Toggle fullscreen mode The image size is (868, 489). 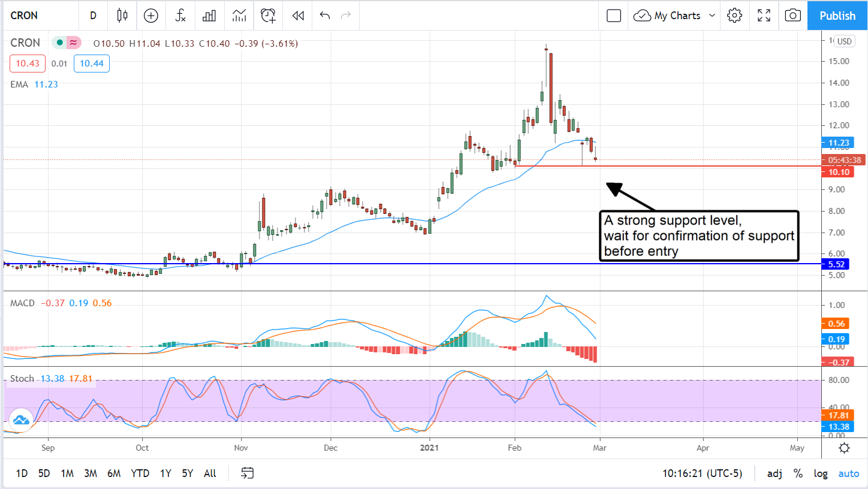pyautogui.click(x=764, y=16)
